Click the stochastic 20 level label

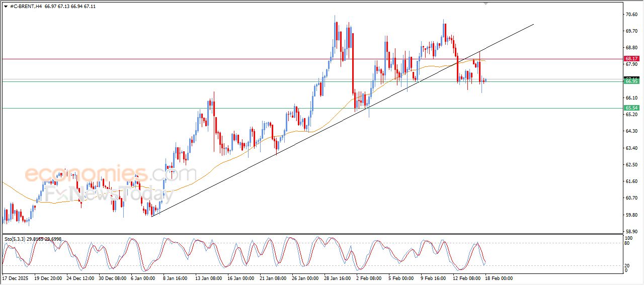pyautogui.click(x=627, y=265)
